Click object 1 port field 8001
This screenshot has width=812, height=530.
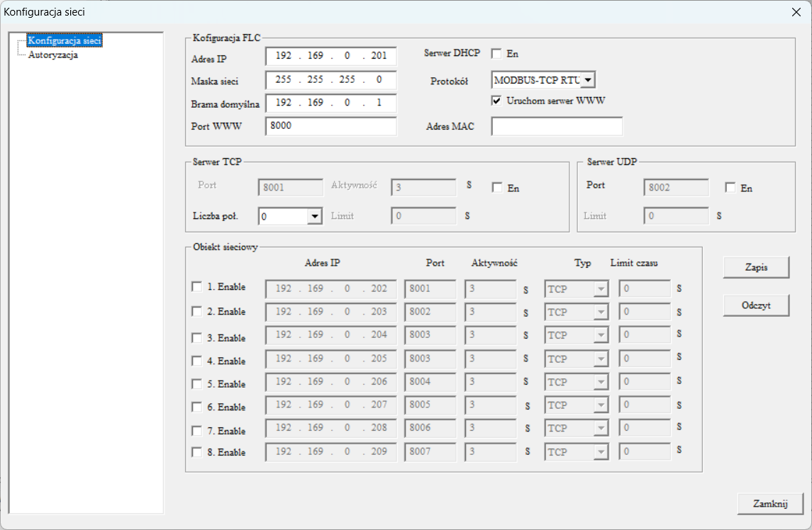point(430,289)
